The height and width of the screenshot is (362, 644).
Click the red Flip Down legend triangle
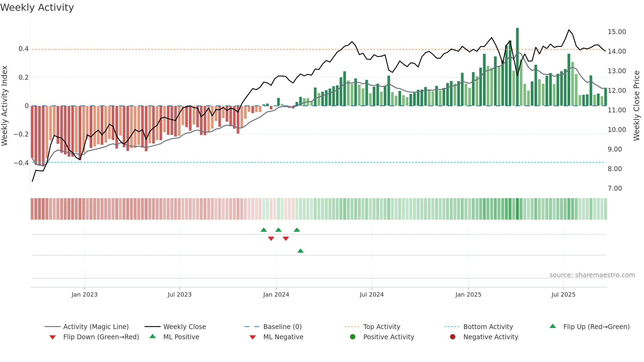[53, 337]
